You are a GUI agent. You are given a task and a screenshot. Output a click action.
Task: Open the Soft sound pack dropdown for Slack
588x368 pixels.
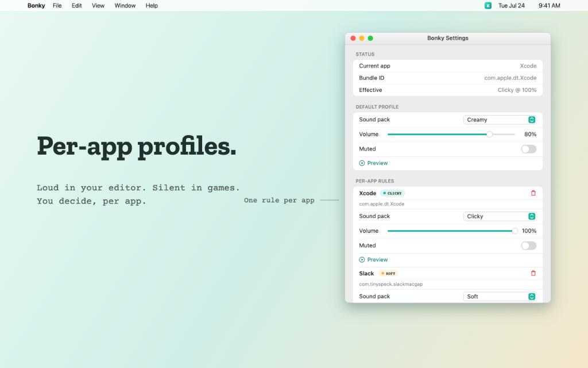tap(500, 296)
